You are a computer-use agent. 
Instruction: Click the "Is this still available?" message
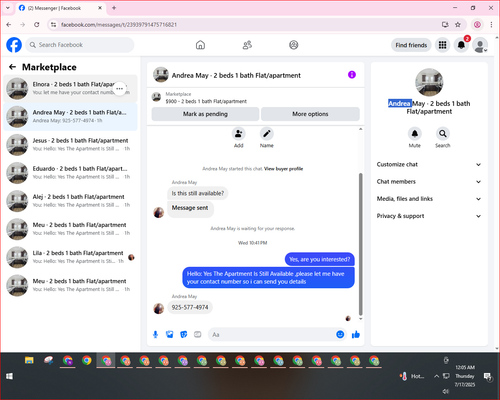[x=198, y=193]
